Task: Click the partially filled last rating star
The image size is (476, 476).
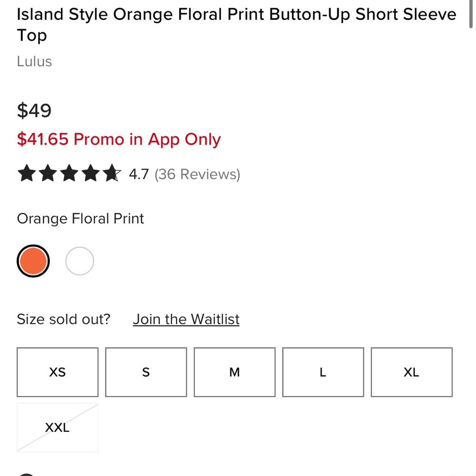Action: coord(112,174)
